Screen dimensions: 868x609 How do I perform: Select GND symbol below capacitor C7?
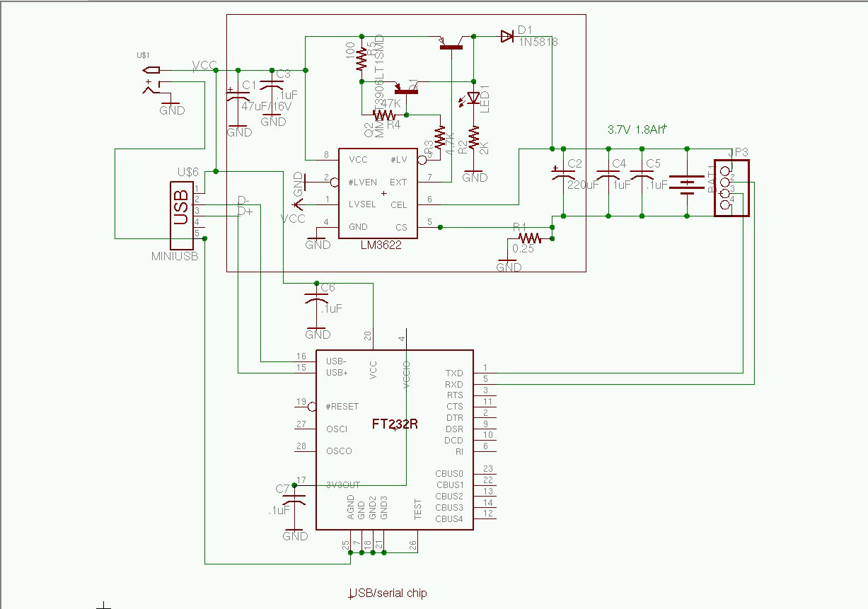click(295, 532)
